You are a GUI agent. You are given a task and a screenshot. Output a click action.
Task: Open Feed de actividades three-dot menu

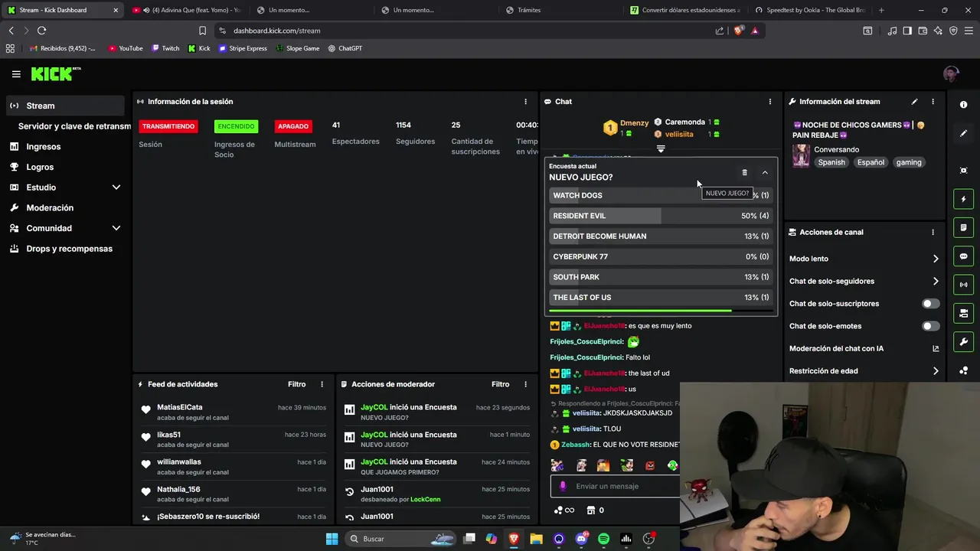[x=322, y=384]
